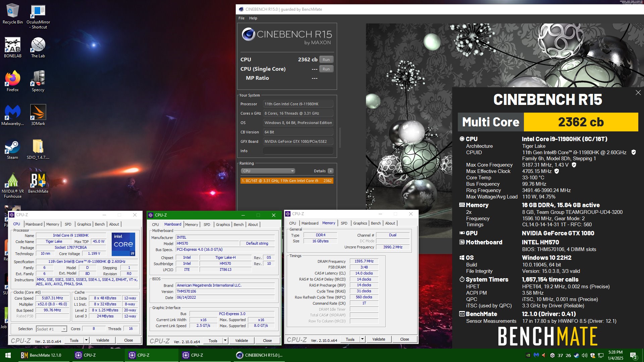
Task: Open About tab in right CPU-Z window
Action: [390, 223]
